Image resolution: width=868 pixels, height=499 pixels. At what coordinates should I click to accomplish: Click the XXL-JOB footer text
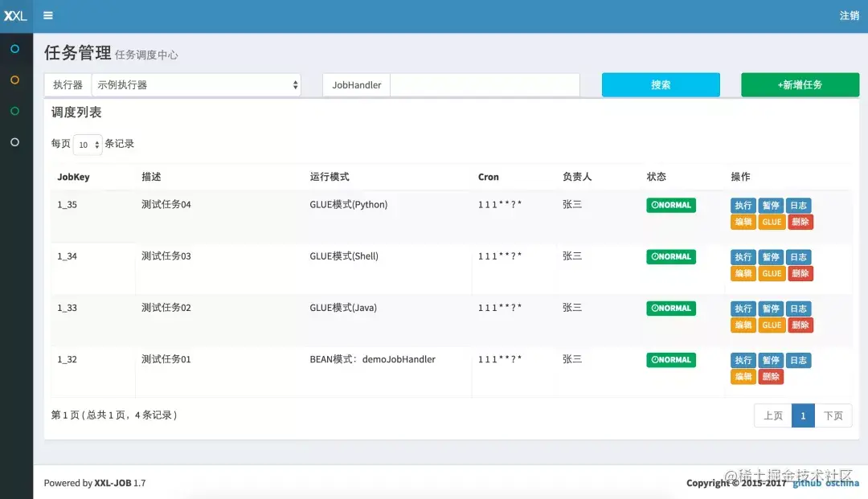point(113,483)
